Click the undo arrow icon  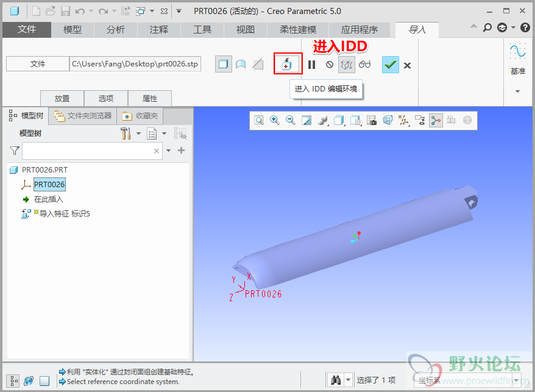pyautogui.click(x=80, y=11)
